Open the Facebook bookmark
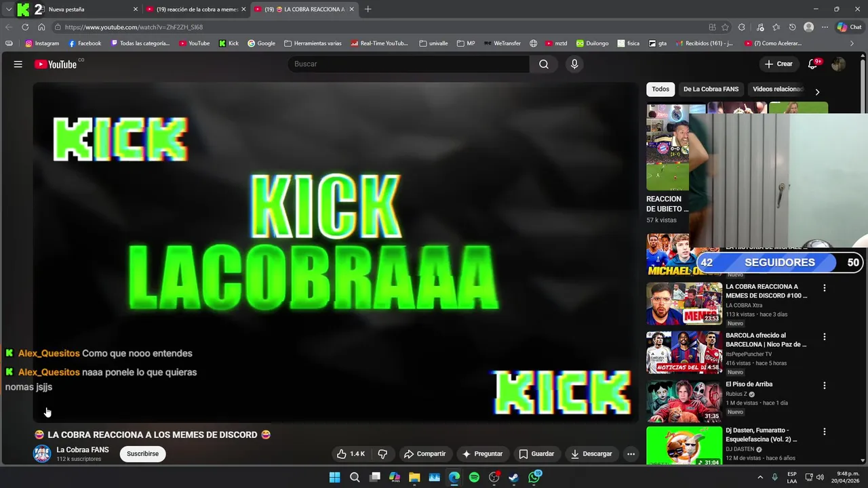 [85, 43]
